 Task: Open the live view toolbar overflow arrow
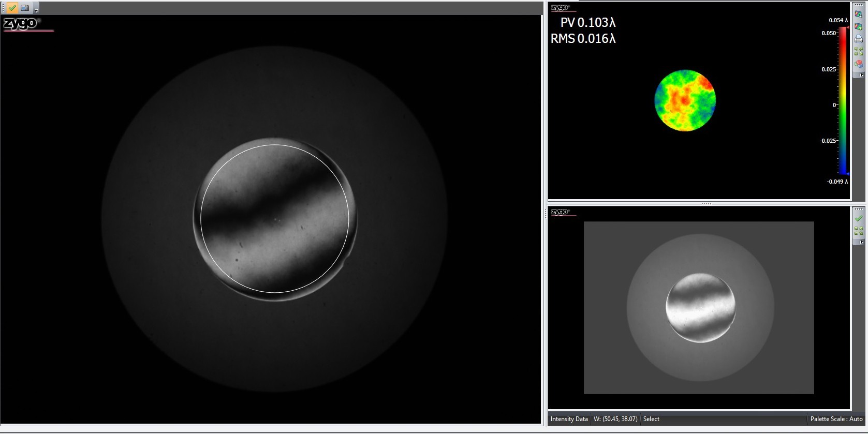(36, 10)
